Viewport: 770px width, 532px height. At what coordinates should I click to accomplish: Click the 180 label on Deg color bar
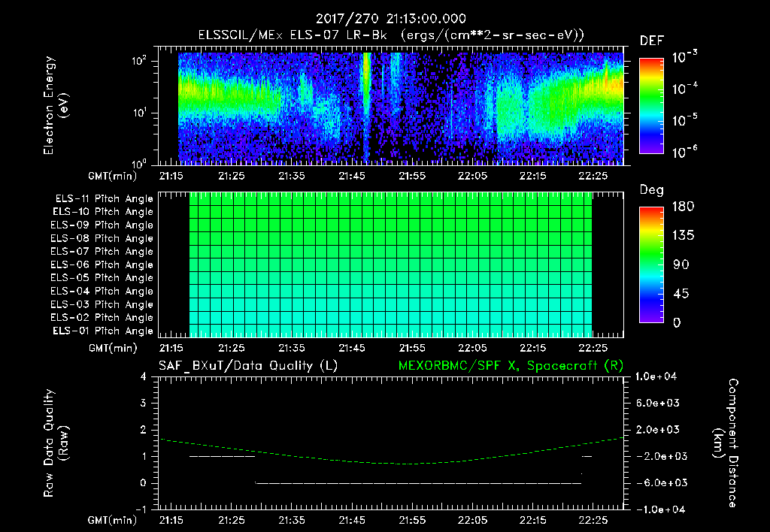[683, 206]
